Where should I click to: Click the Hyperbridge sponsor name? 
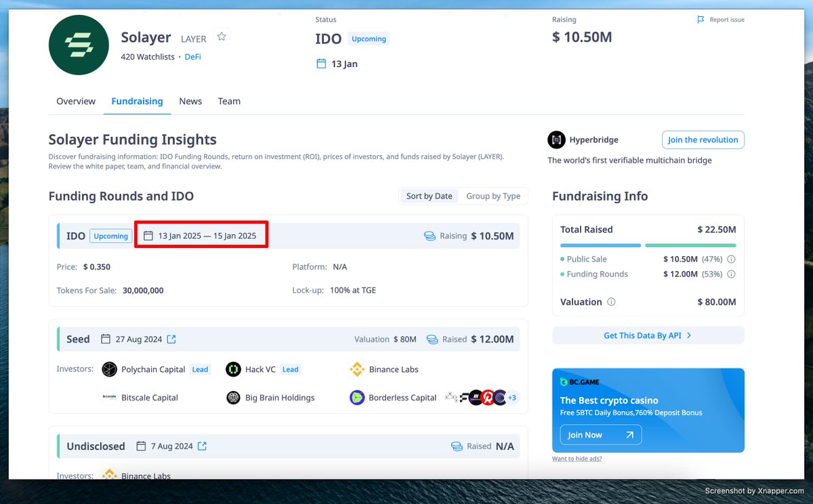pyautogui.click(x=594, y=140)
